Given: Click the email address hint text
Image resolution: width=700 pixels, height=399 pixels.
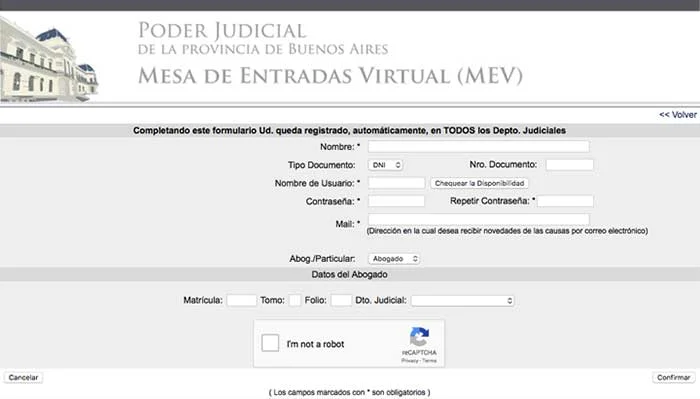Looking at the screenshot, I should tap(507, 231).
